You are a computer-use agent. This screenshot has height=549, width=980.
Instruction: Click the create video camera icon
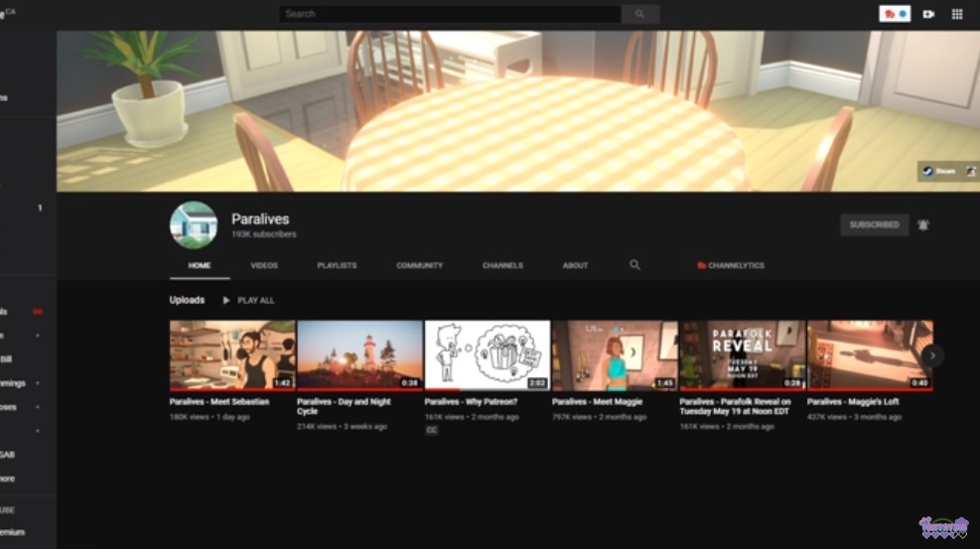pyautogui.click(x=928, y=14)
